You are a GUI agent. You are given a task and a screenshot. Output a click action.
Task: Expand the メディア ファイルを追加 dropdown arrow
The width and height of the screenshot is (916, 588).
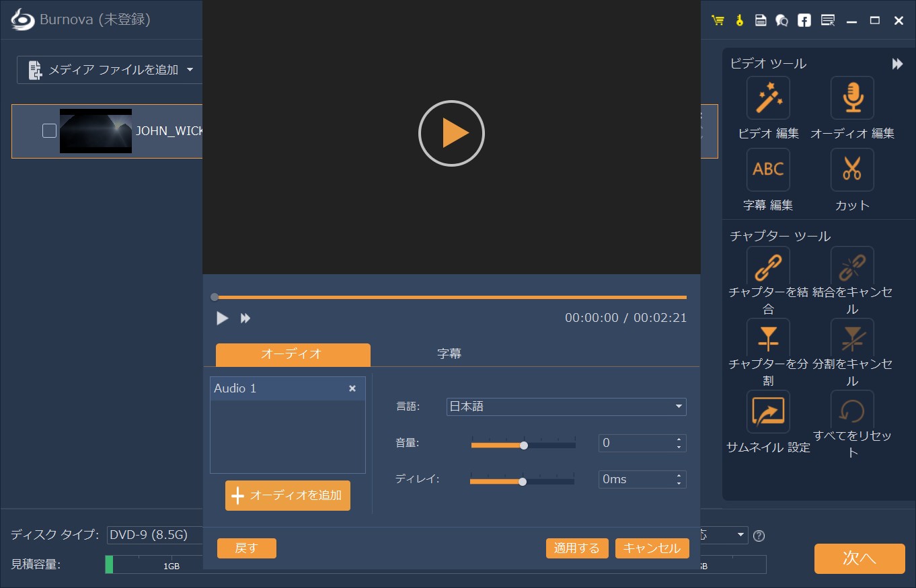point(190,69)
